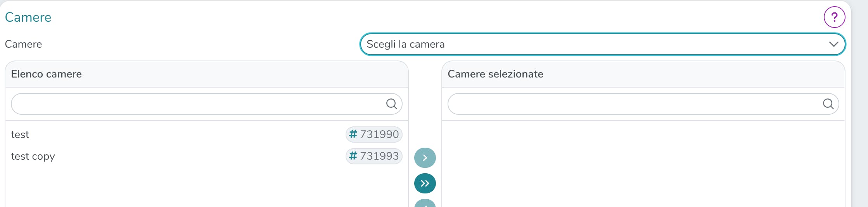The height and width of the screenshot is (207, 868).
Task: Focus the Camere selezionate search field
Action: tap(643, 104)
